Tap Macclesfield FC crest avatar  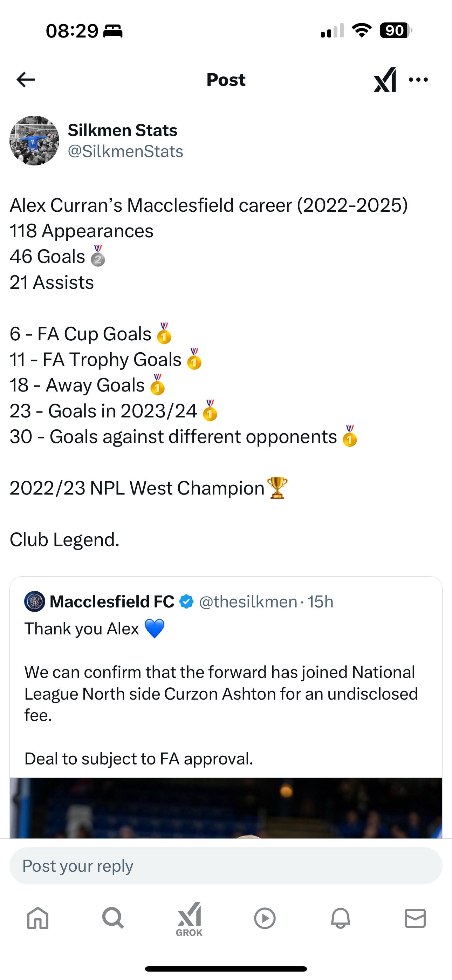[35, 601]
